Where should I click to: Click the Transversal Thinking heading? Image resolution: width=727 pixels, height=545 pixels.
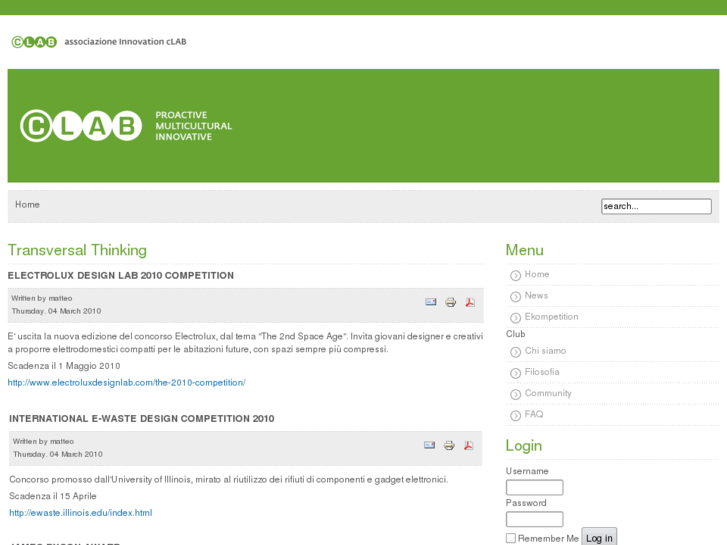(77, 250)
